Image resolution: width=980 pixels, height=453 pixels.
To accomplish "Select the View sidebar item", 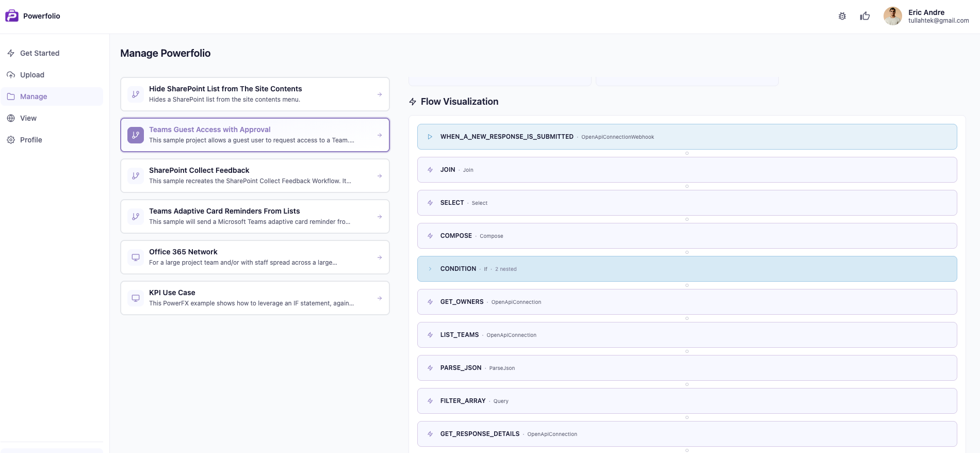I will click(x=28, y=118).
